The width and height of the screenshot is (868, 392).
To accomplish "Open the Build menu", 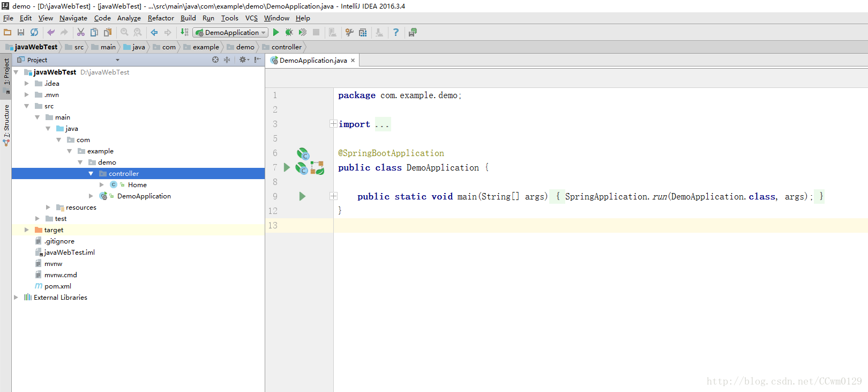I will (x=188, y=18).
